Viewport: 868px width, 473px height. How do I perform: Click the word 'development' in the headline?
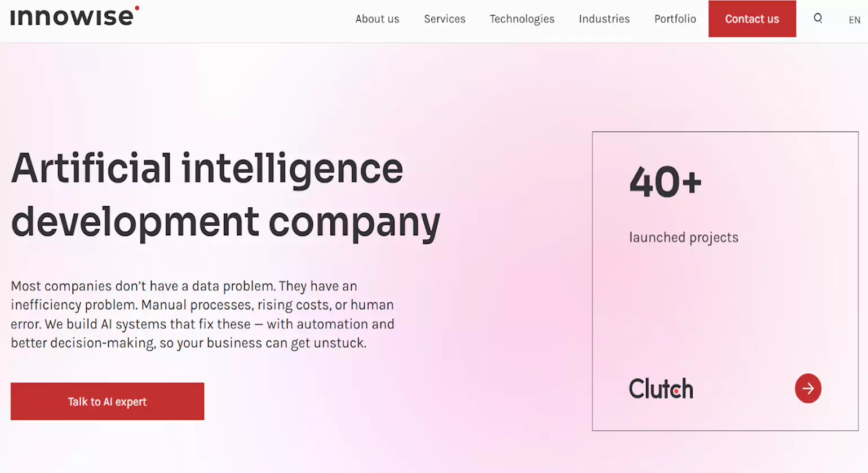tap(135, 222)
